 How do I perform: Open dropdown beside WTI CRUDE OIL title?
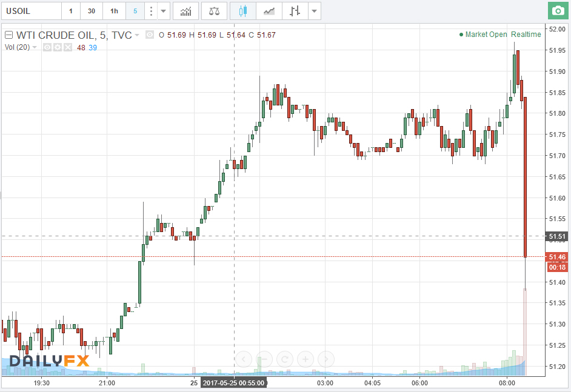point(137,35)
